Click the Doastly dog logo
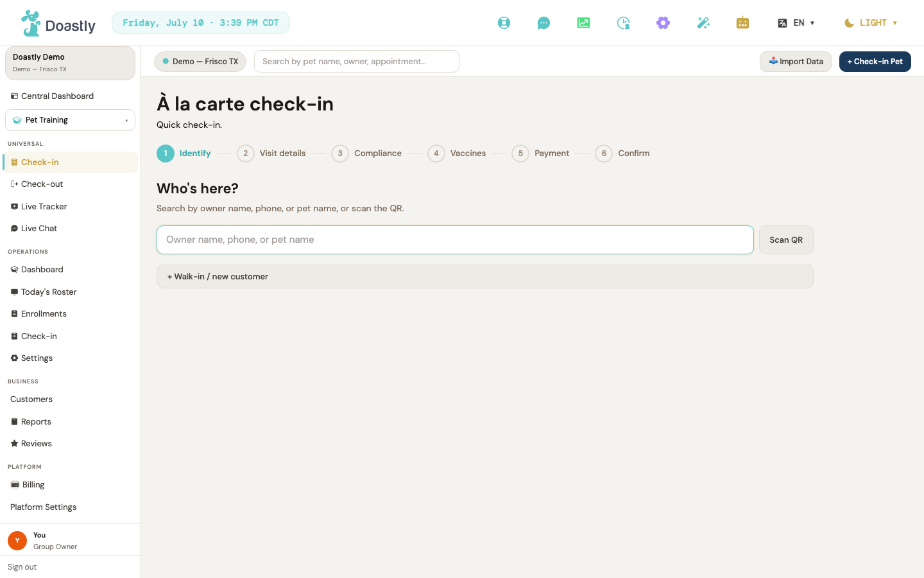924x578 pixels. (58, 23)
